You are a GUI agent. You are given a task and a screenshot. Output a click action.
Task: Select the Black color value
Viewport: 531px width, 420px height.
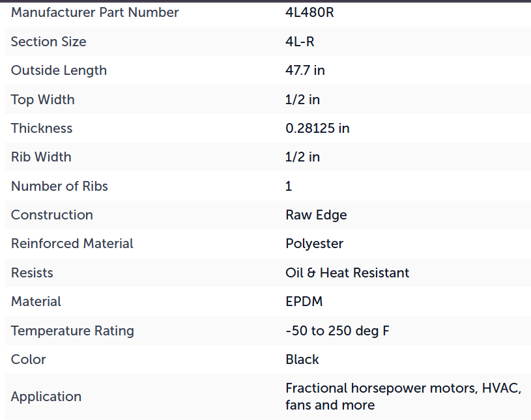pos(302,359)
